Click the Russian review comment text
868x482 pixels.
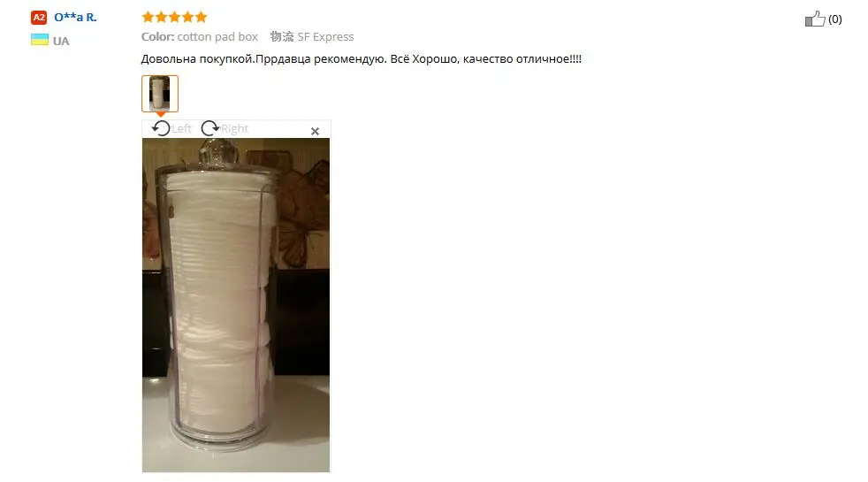click(x=361, y=58)
